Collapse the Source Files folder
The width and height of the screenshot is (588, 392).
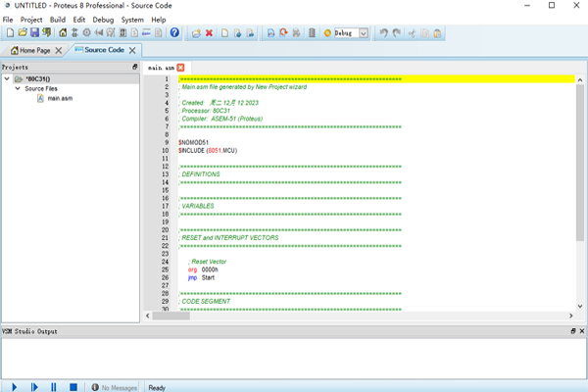tap(18, 88)
